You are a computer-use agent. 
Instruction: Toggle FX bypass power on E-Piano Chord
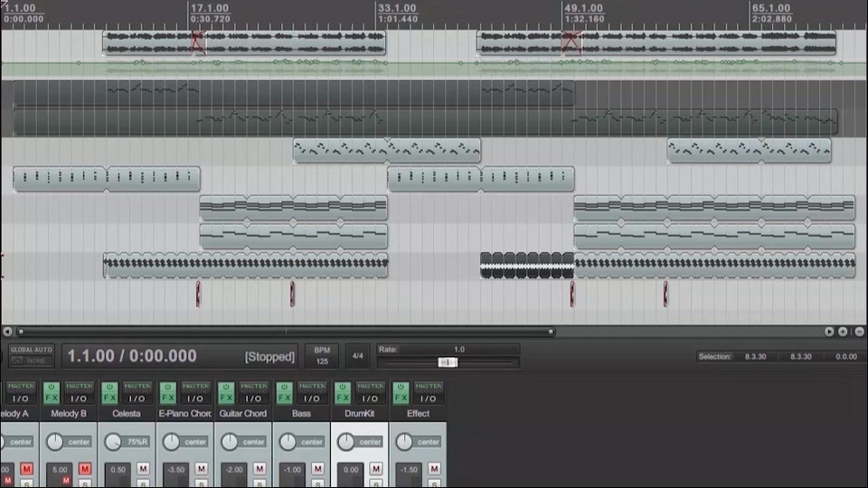[168, 387]
